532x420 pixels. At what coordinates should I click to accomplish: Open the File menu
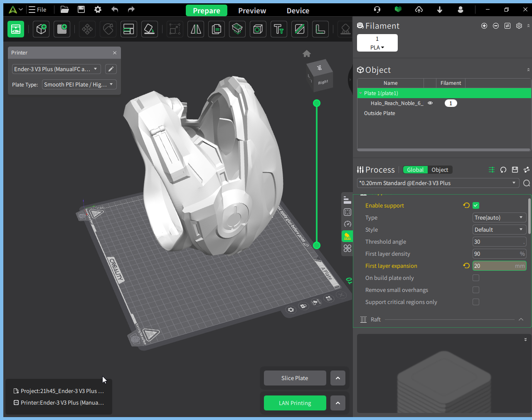37,10
